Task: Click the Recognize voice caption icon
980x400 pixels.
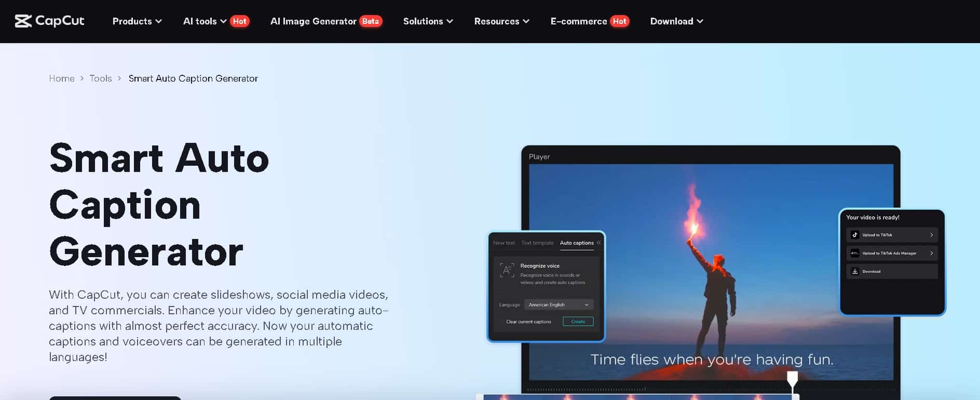Action: coord(507,270)
